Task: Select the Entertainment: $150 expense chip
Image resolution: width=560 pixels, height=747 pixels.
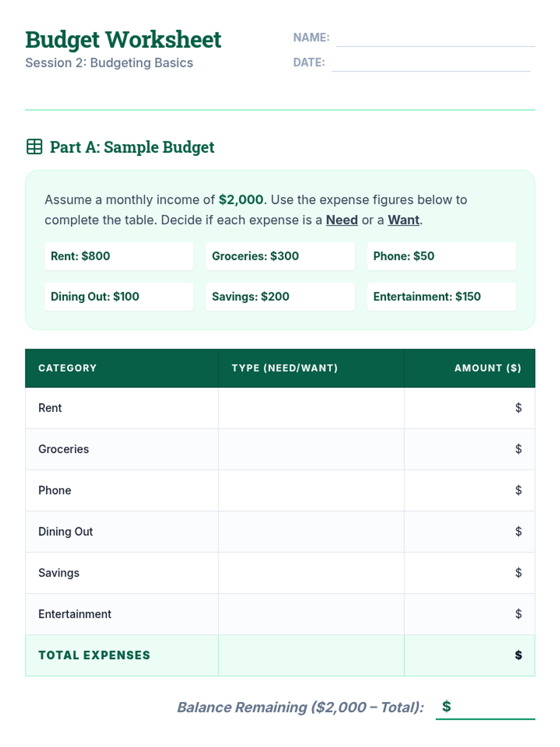Action: click(x=441, y=296)
